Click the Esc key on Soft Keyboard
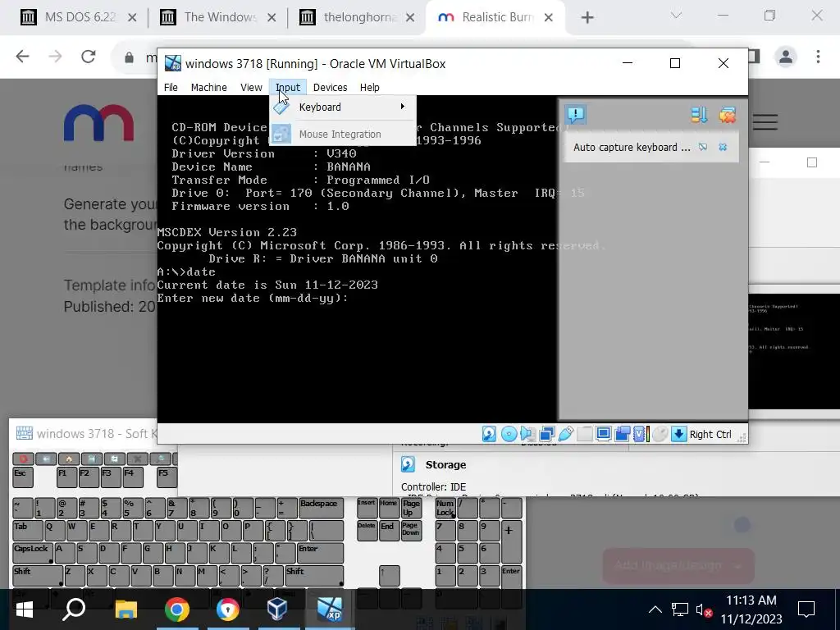The height and width of the screenshot is (630, 840). coord(23,477)
